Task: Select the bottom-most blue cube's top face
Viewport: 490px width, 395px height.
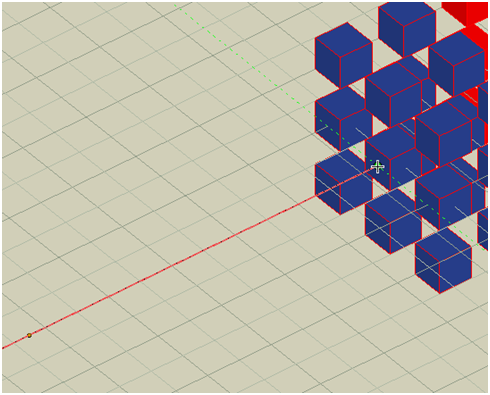Action: [x=443, y=248]
